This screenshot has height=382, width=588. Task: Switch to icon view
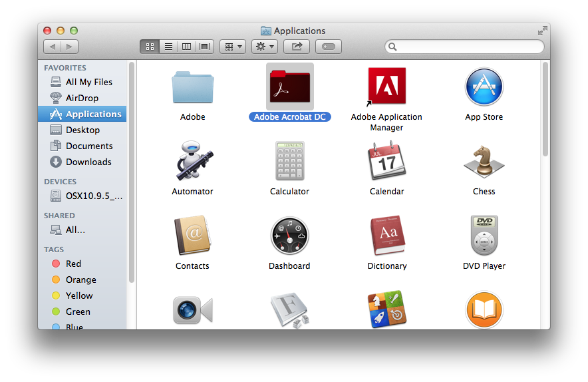click(x=150, y=47)
